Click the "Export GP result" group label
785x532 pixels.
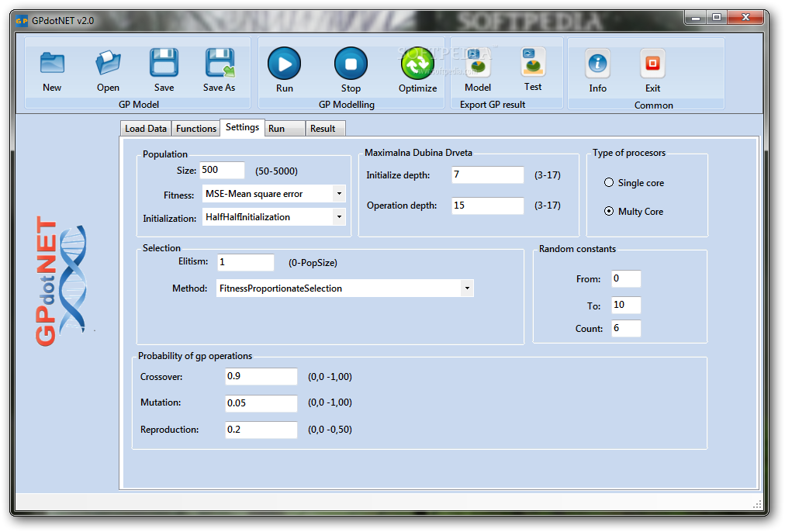click(493, 105)
